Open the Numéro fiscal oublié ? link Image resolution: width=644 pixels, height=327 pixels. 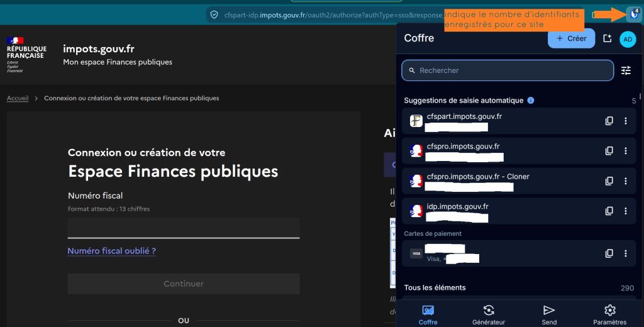click(112, 251)
